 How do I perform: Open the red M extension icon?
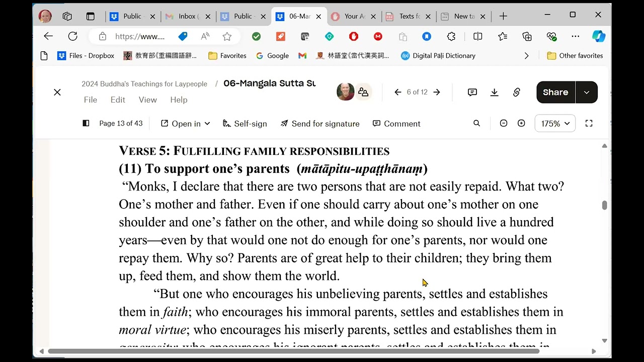pos(378,36)
